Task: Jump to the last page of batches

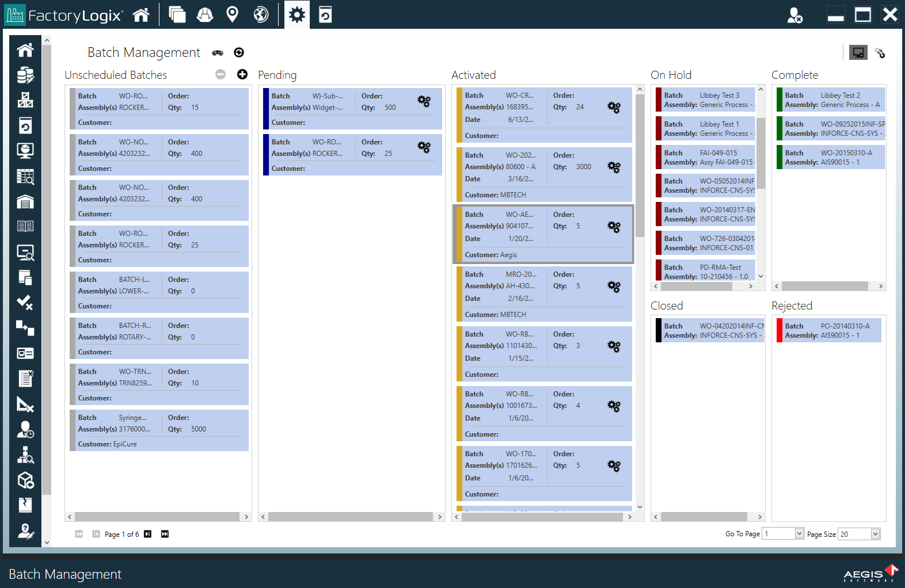Action: [165, 534]
